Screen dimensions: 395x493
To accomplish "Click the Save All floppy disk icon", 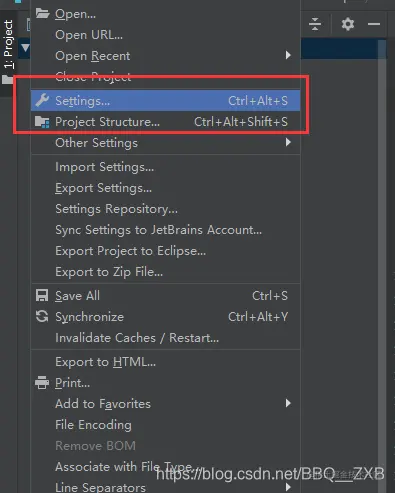I will (x=42, y=295).
